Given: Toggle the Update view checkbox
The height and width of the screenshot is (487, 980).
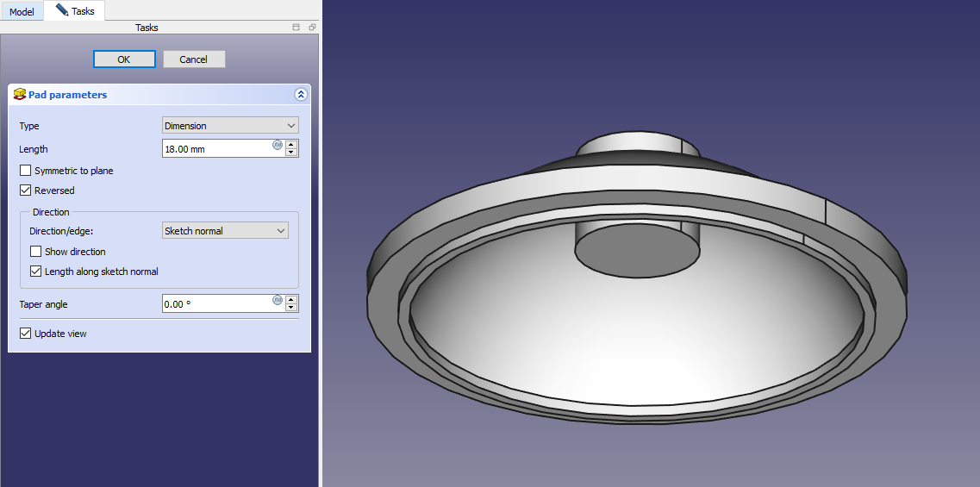Looking at the screenshot, I should [26, 334].
